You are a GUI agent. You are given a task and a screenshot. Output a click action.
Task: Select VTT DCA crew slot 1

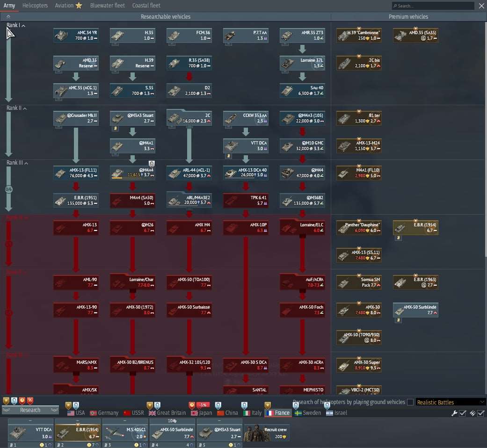coord(30,433)
